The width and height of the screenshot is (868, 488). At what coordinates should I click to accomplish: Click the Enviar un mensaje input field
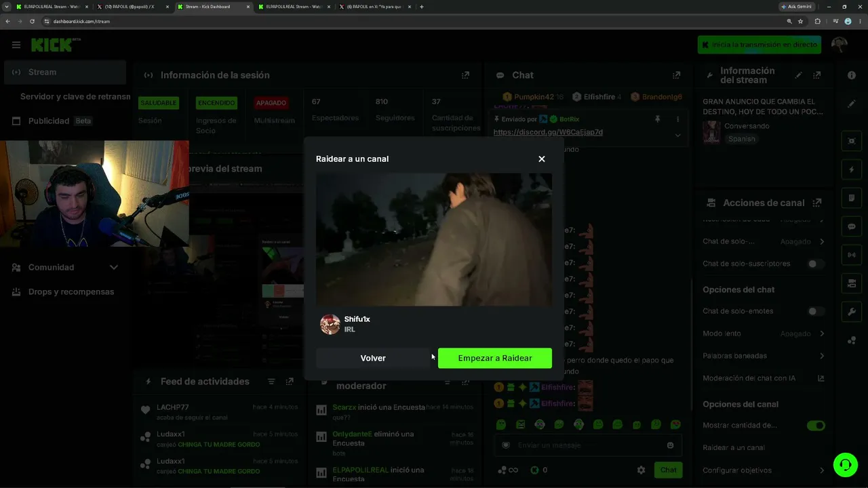click(x=587, y=445)
